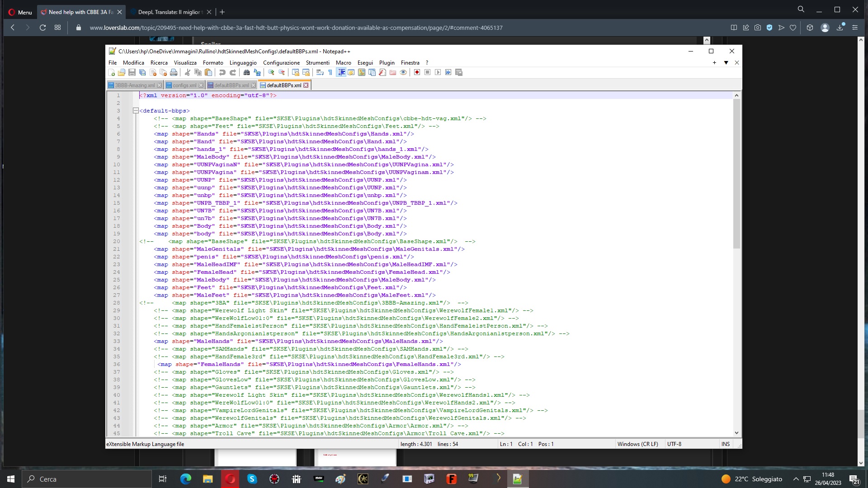Undo the last edit
The width and height of the screenshot is (868, 488).
coord(222,72)
